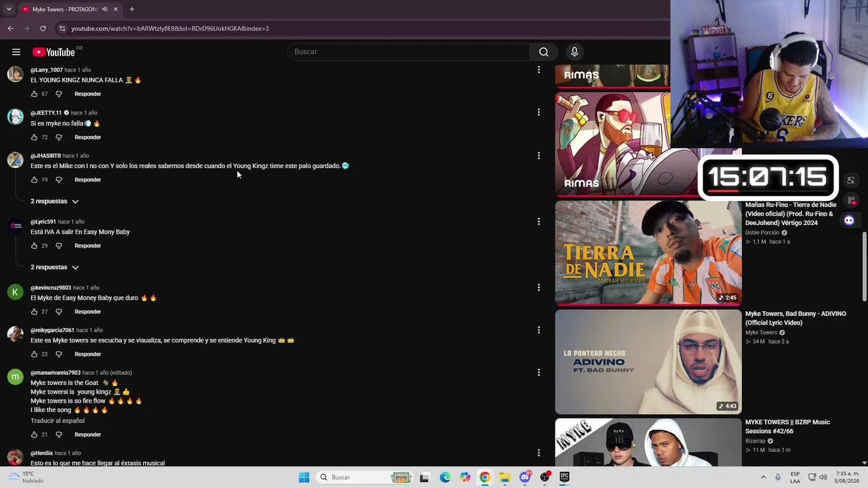Like the comment by @reikygarcia7061
Screen dimensions: 868x488
[x=34, y=354]
